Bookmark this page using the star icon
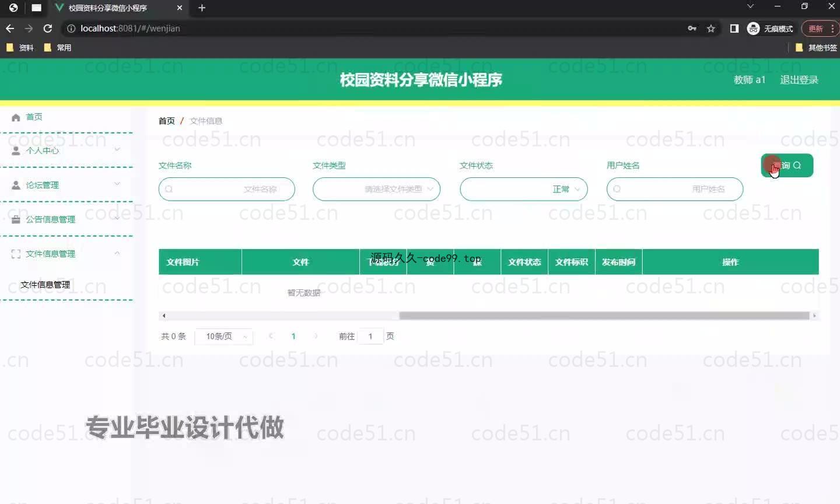This screenshot has width=840, height=504. coord(711,28)
